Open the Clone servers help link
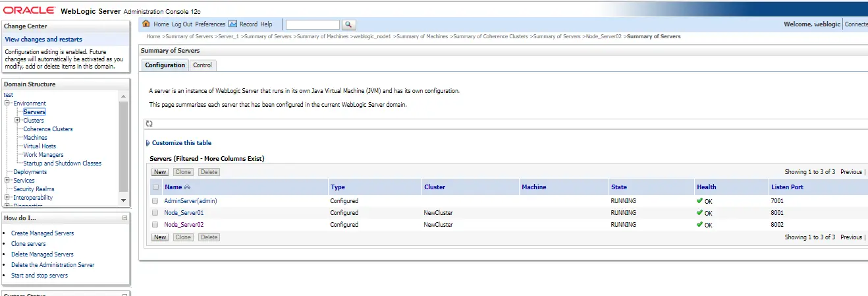Screen dimensions: 868x296 tap(28, 244)
